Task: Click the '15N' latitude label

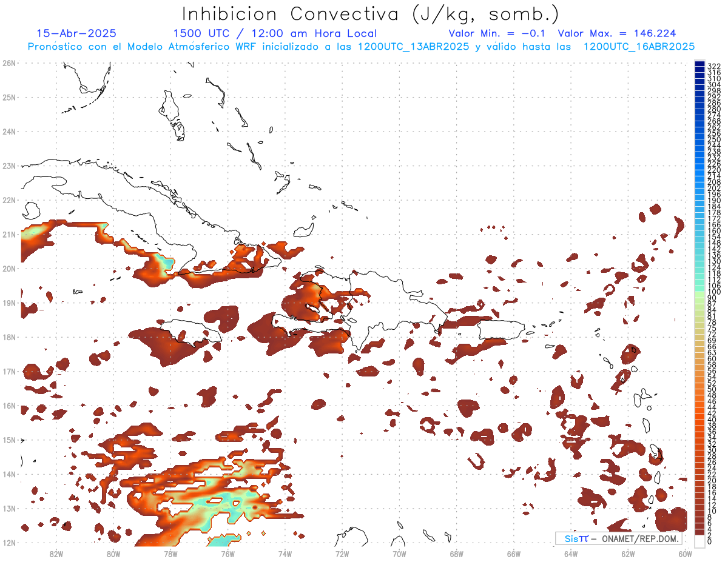Action: (x=9, y=440)
